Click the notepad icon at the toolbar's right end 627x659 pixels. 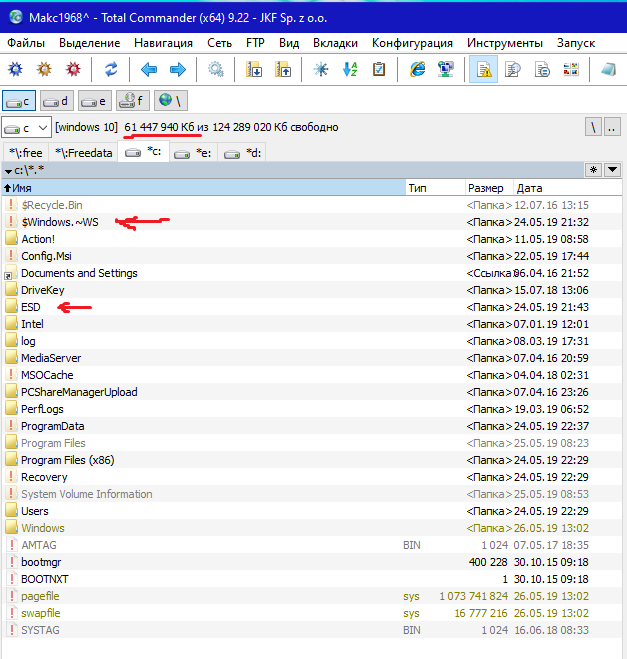(609, 69)
